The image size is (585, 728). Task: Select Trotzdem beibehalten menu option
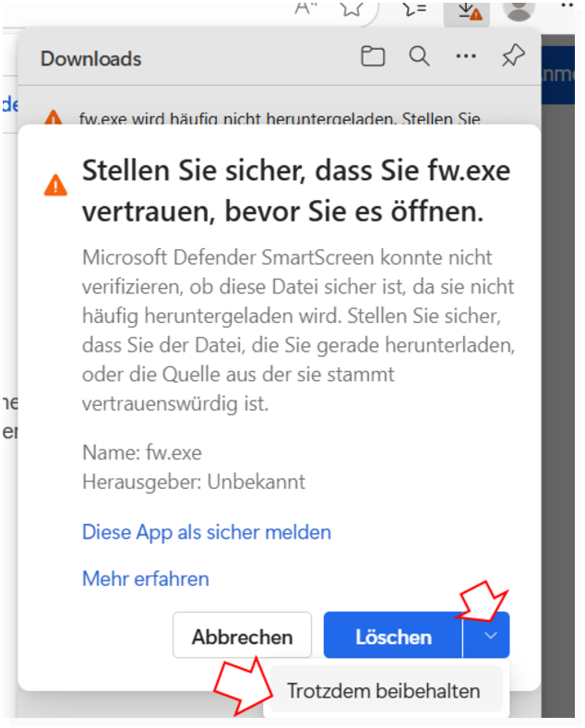[387, 691]
